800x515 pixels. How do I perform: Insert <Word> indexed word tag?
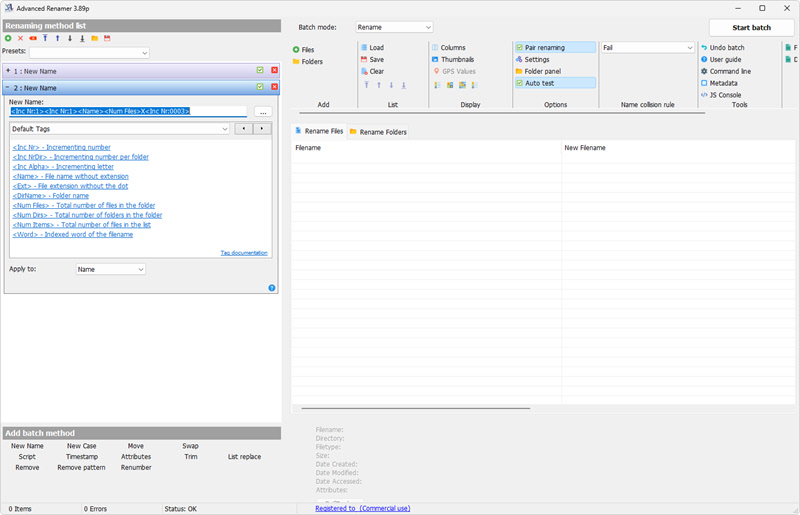[72, 235]
